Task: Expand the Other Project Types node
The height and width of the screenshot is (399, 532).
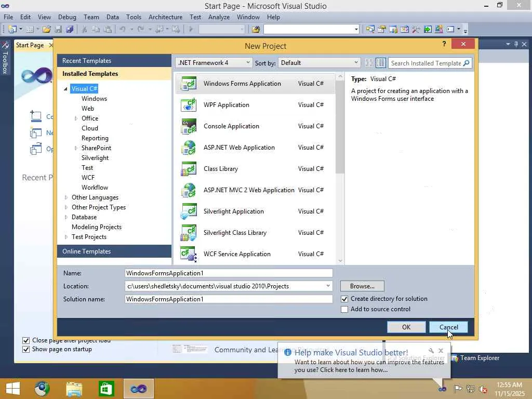Action: tap(66, 207)
